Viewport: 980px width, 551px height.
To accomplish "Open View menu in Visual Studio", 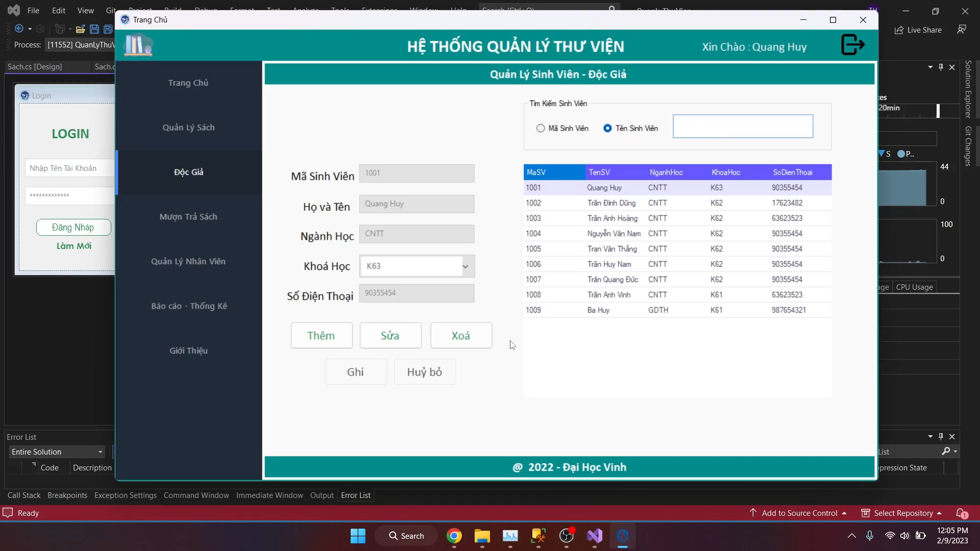I will point(85,10).
